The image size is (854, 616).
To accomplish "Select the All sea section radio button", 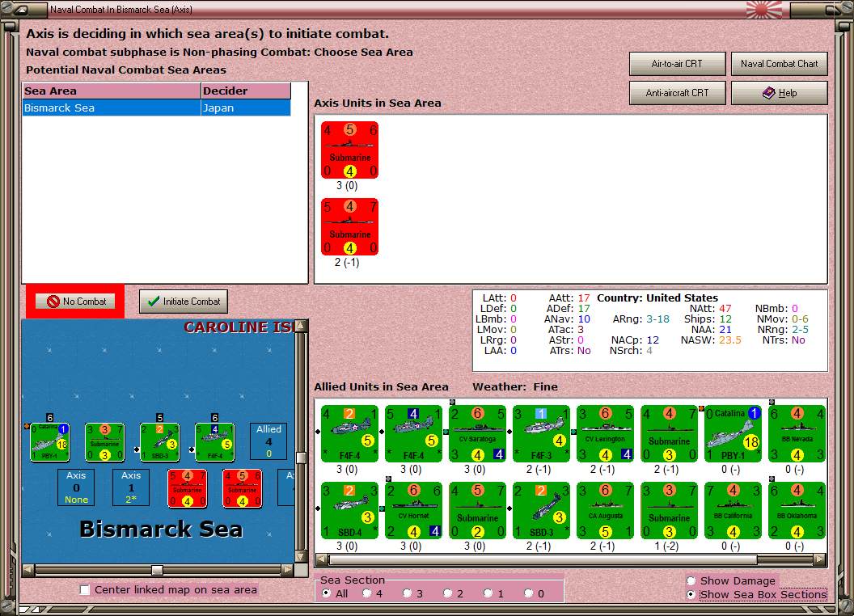I will click(326, 593).
